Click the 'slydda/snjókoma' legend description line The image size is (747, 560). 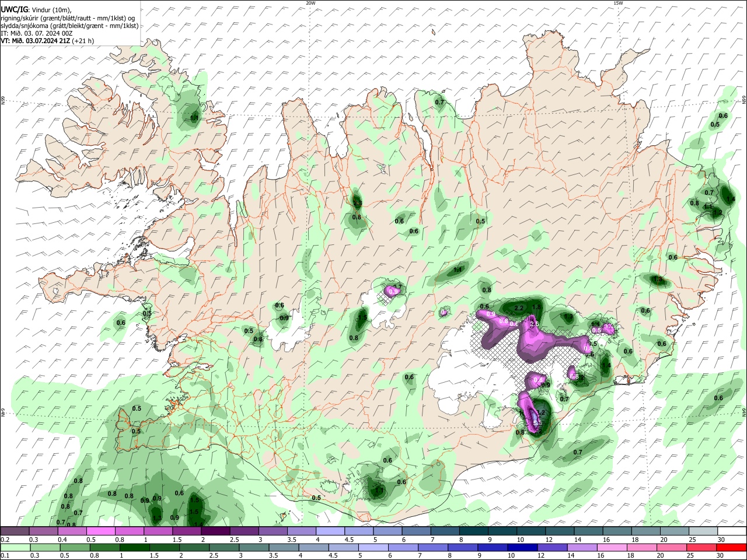point(69,26)
